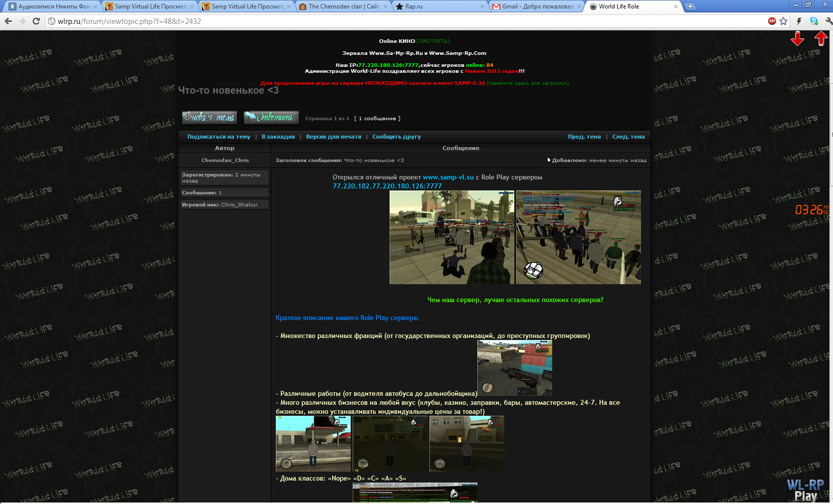Image resolution: width=833 pixels, height=504 pixels.
Task: Click the WL-RP Play logo
Action: click(x=806, y=491)
